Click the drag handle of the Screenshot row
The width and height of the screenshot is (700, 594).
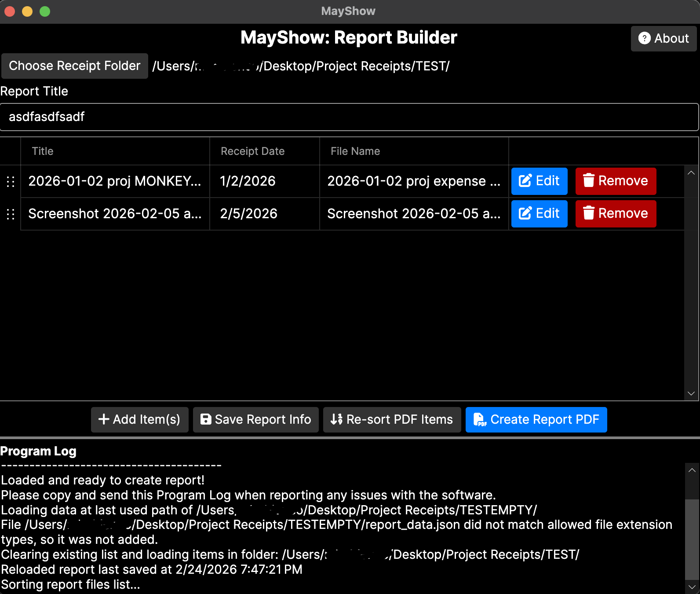click(11, 214)
